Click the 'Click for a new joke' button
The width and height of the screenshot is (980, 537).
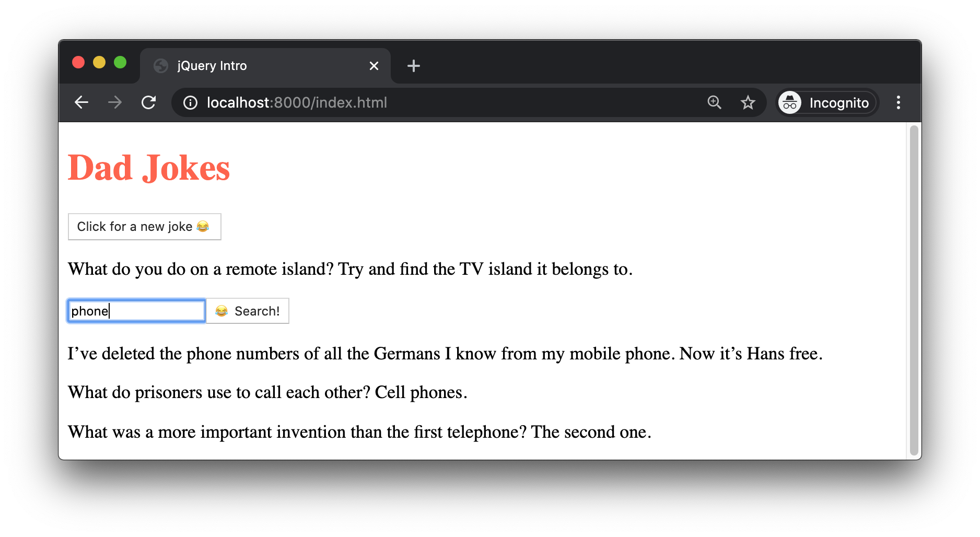tap(144, 226)
